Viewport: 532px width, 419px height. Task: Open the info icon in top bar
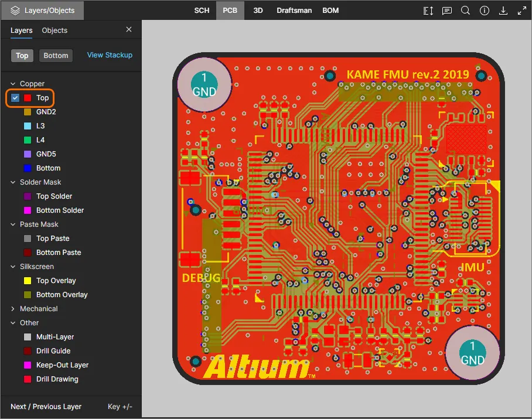(484, 11)
